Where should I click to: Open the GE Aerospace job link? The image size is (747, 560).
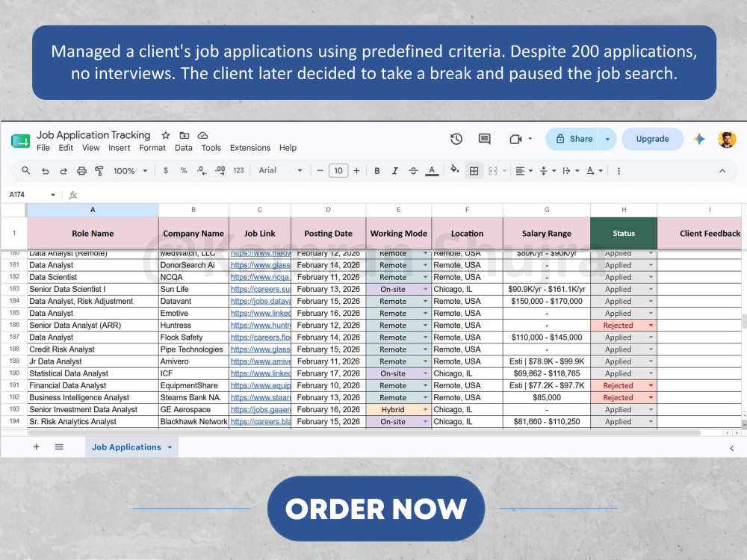(x=260, y=409)
